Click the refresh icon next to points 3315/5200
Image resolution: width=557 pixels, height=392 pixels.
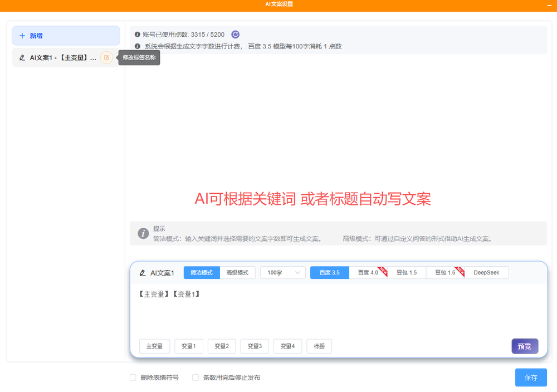tap(235, 34)
